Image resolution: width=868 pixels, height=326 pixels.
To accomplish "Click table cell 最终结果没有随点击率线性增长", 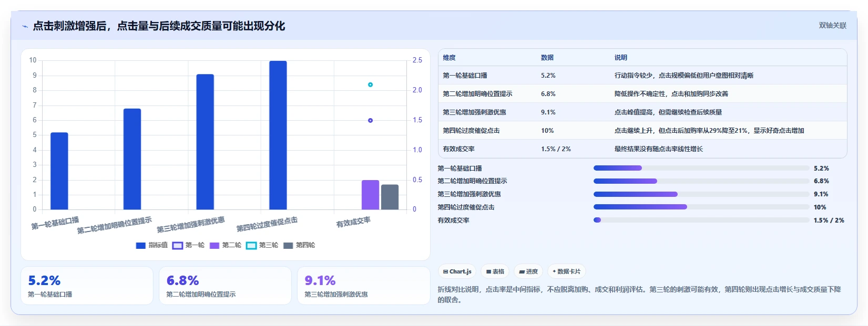I will [659, 149].
